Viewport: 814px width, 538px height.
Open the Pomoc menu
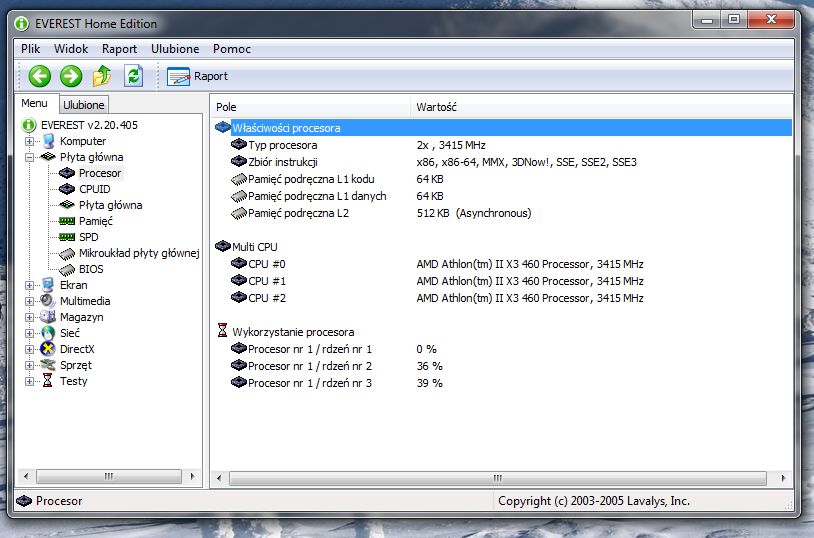232,49
